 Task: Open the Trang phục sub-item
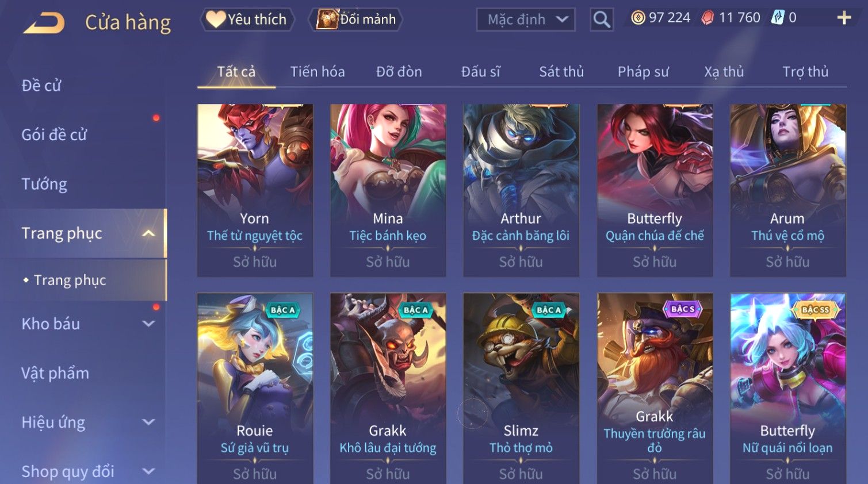pos(70,280)
